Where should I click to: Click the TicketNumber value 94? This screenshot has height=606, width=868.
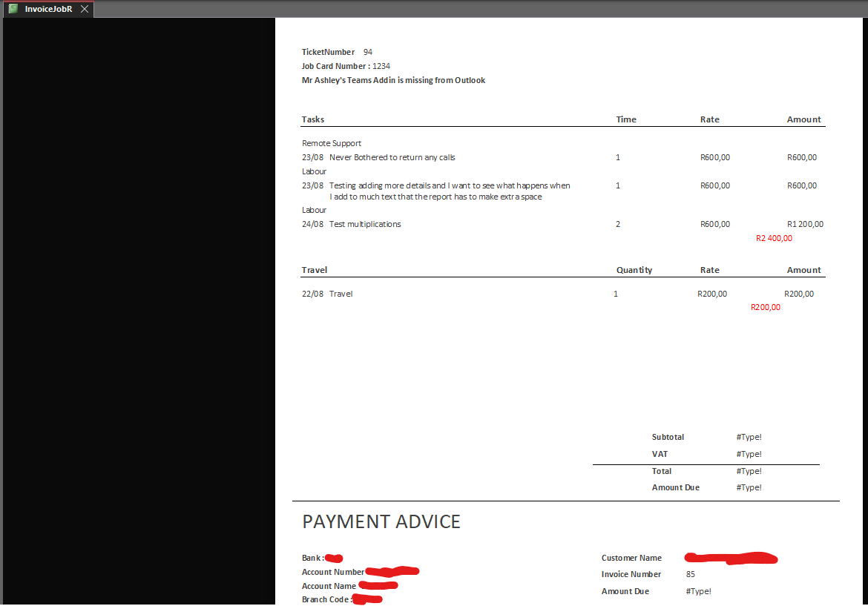pyautogui.click(x=367, y=52)
